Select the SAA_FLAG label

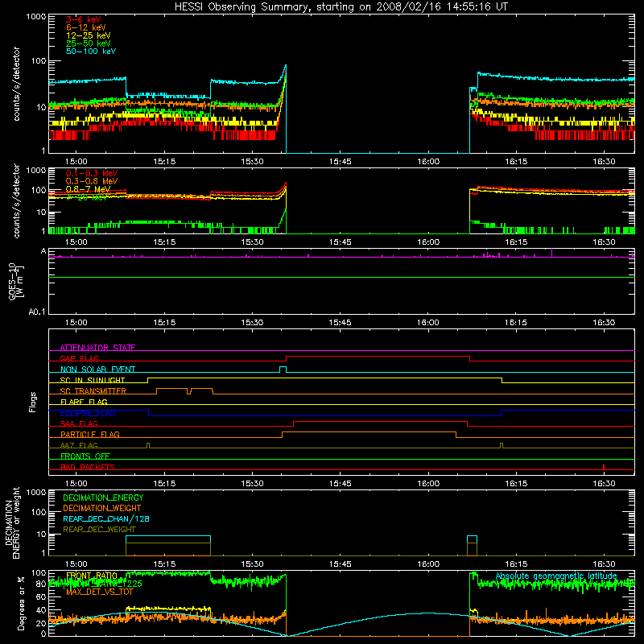point(79,423)
